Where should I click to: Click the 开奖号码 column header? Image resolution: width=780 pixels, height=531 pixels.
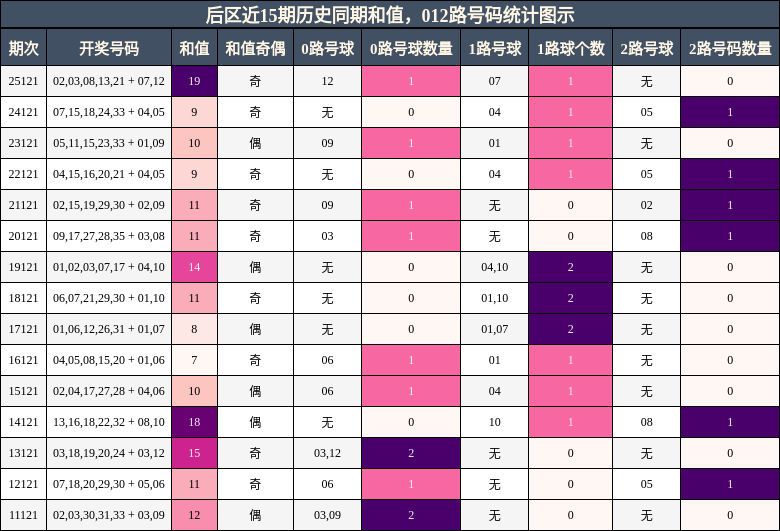109,48
